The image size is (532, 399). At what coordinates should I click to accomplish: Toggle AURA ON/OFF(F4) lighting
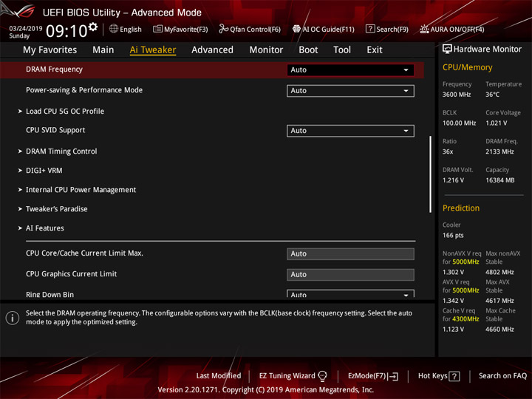pyautogui.click(x=452, y=29)
